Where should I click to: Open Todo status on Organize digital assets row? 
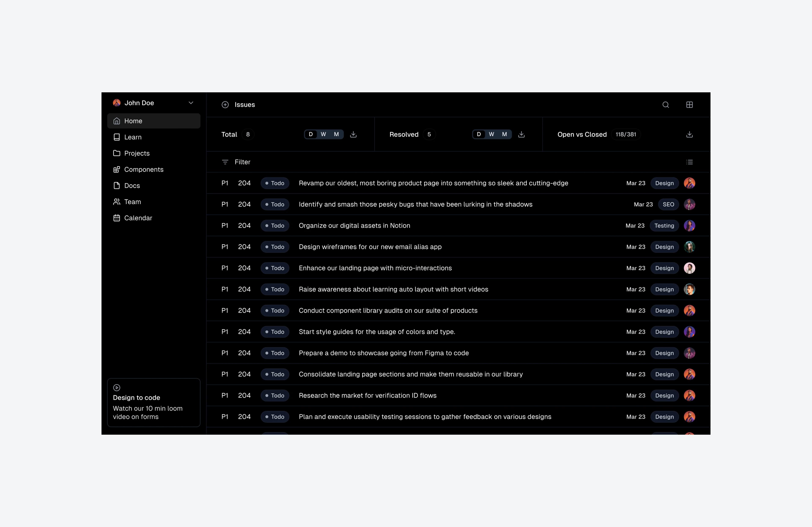tap(275, 226)
